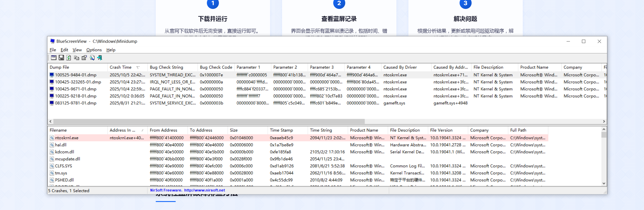Click the driver list scroll down arrow

coord(604,183)
